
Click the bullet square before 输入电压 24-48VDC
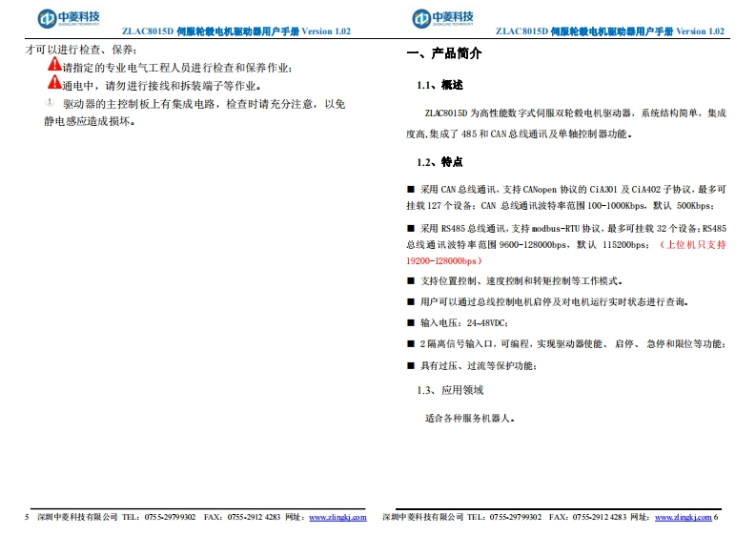pos(411,322)
